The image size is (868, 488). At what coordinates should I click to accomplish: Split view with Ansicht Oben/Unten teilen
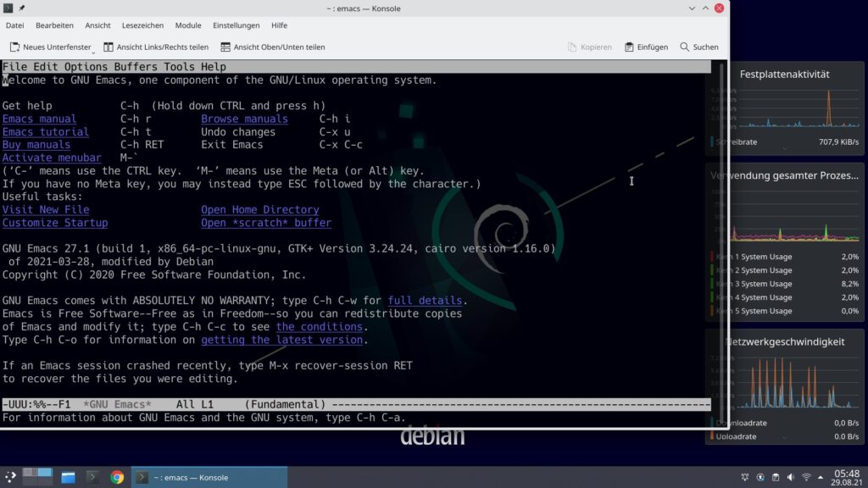click(x=272, y=47)
